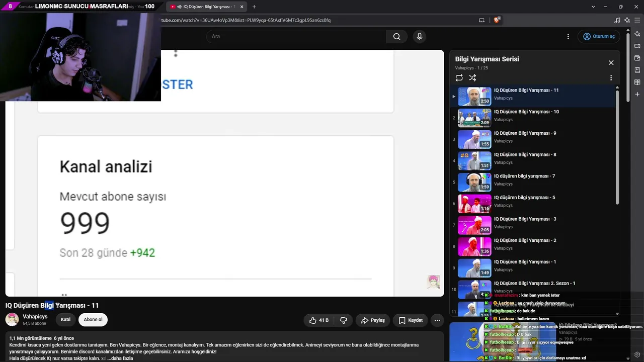Focus the YouTube Ara search field
This screenshot has width=644, height=362.
[296, 36]
